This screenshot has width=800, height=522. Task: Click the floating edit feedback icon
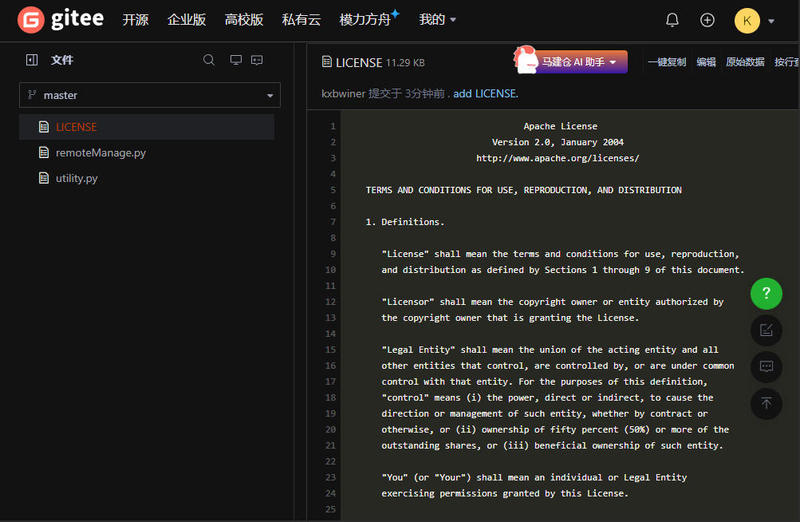point(766,329)
